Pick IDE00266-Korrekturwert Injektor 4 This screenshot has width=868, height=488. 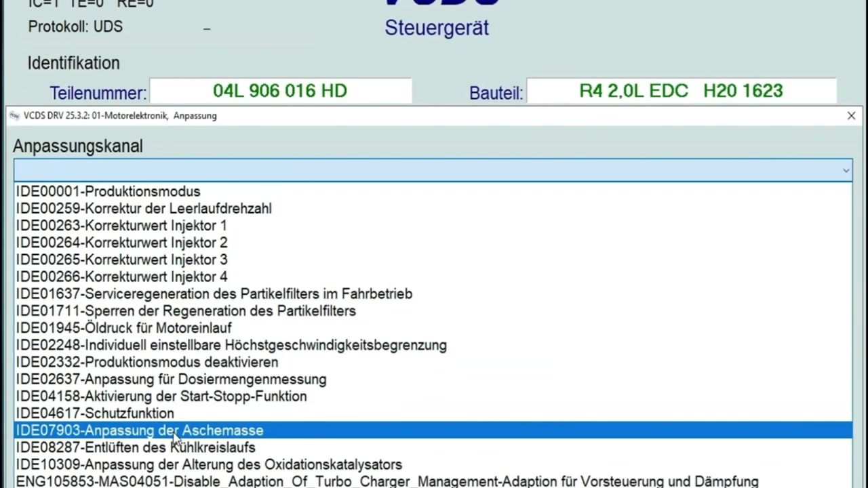433,277
